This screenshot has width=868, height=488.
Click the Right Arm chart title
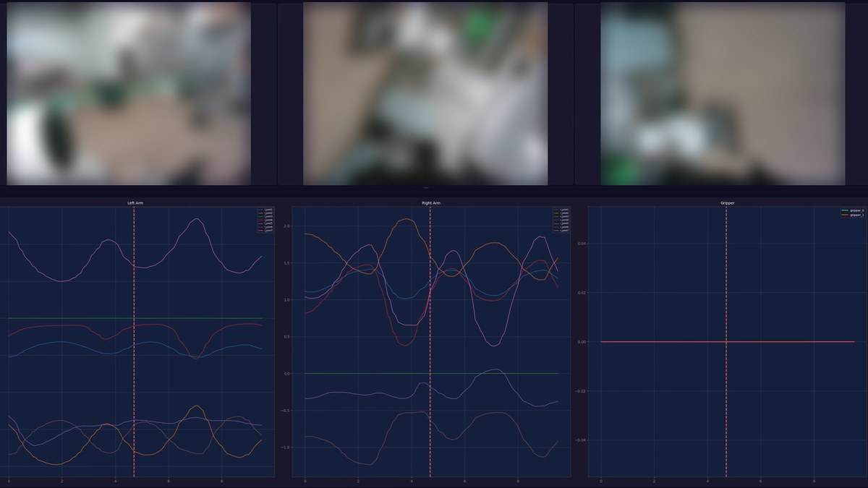[x=431, y=204]
